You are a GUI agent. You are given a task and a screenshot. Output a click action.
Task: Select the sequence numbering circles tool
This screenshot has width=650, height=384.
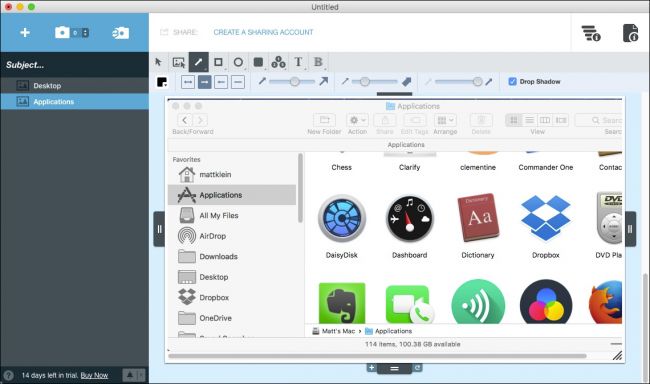tap(278, 62)
